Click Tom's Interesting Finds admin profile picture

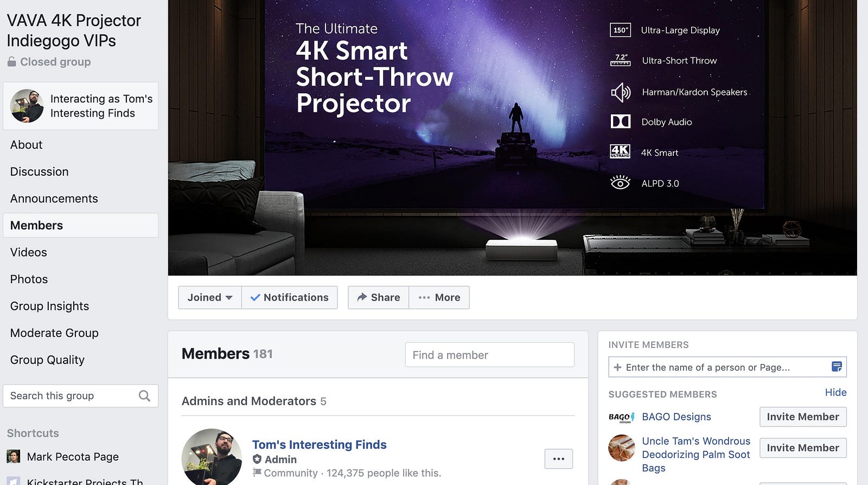212,457
